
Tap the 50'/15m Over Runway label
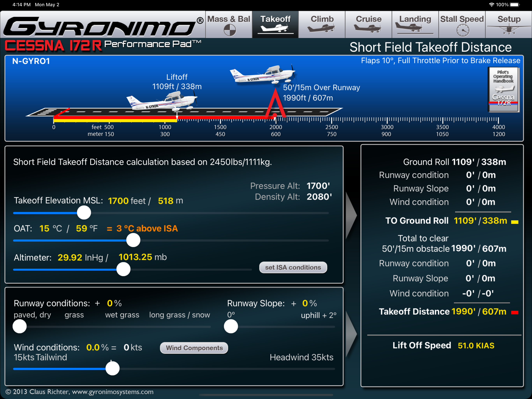click(321, 88)
